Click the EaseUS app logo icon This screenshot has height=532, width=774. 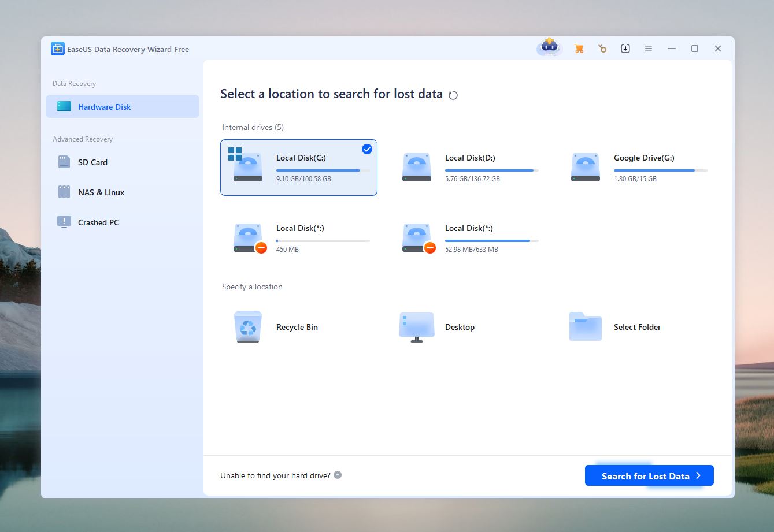[x=57, y=49]
